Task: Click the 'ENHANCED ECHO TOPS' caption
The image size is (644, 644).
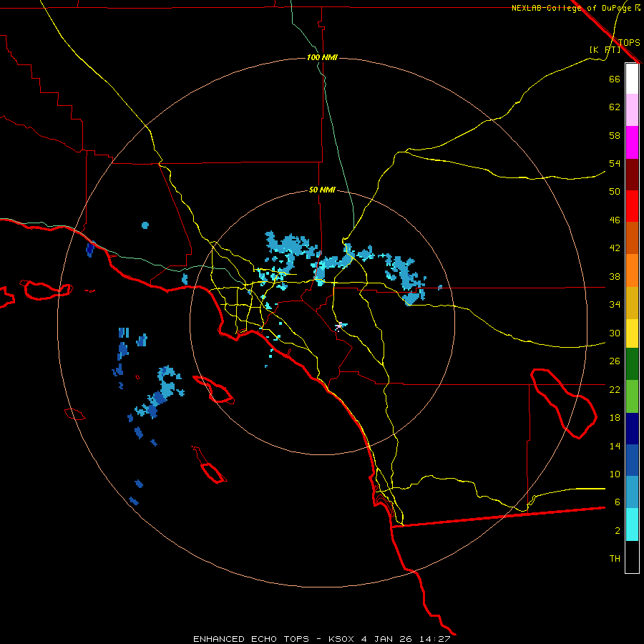Action: coord(251,639)
